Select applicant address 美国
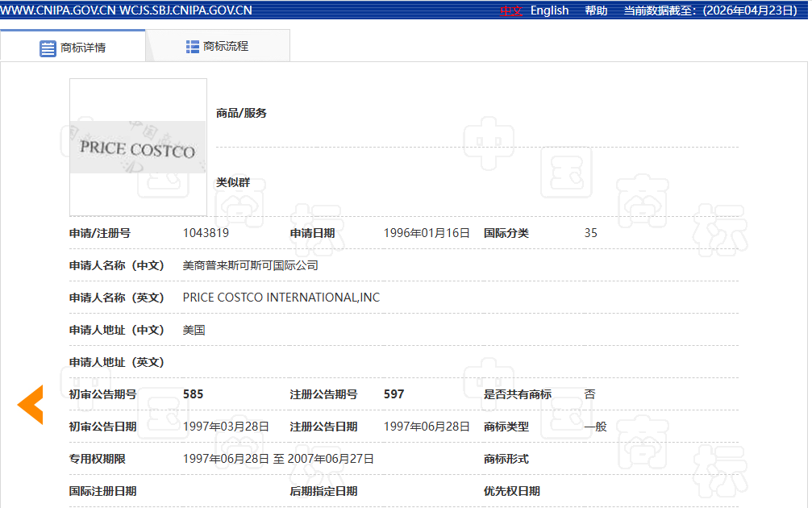Image resolution: width=812 pixels, height=508 pixels. click(x=194, y=330)
